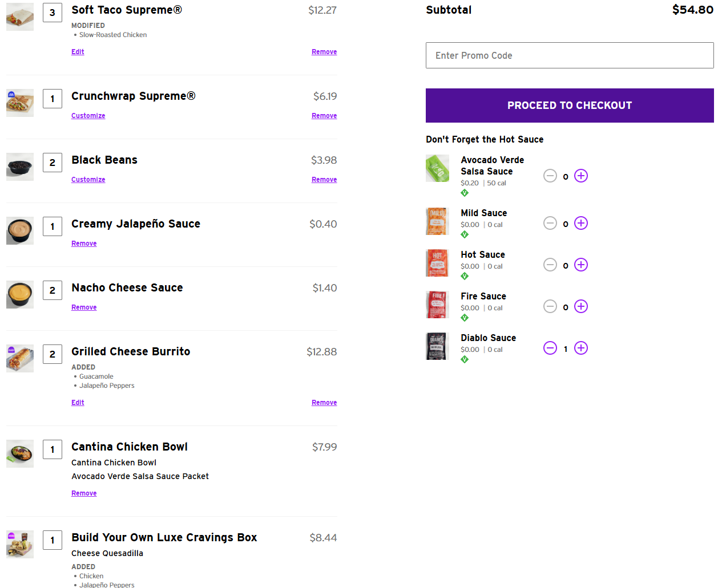722x588 pixels.
Task: Click Soft Taco Supreme product image
Action: [20, 17]
